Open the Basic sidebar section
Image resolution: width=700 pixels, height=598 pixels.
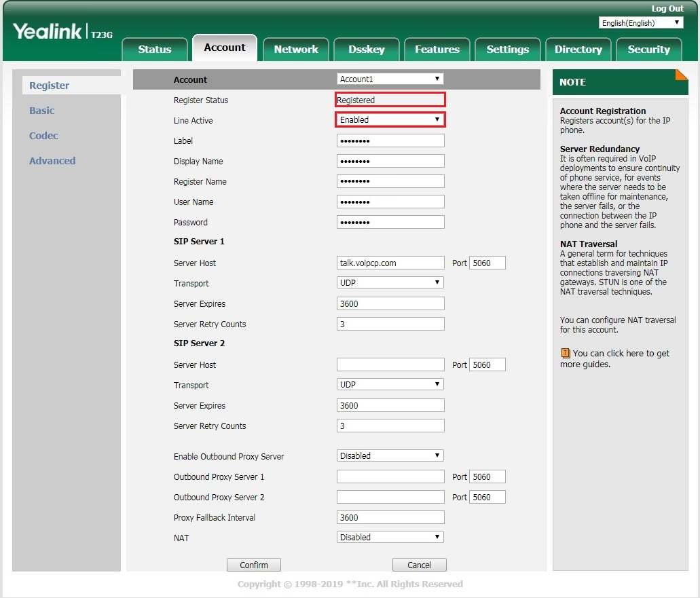42,111
